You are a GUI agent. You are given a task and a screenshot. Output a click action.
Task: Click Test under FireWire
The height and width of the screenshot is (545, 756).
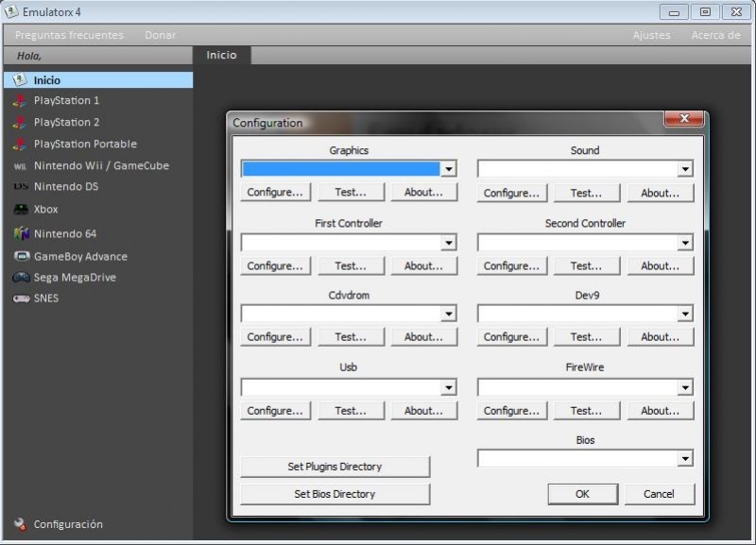[x=586, y=411]
